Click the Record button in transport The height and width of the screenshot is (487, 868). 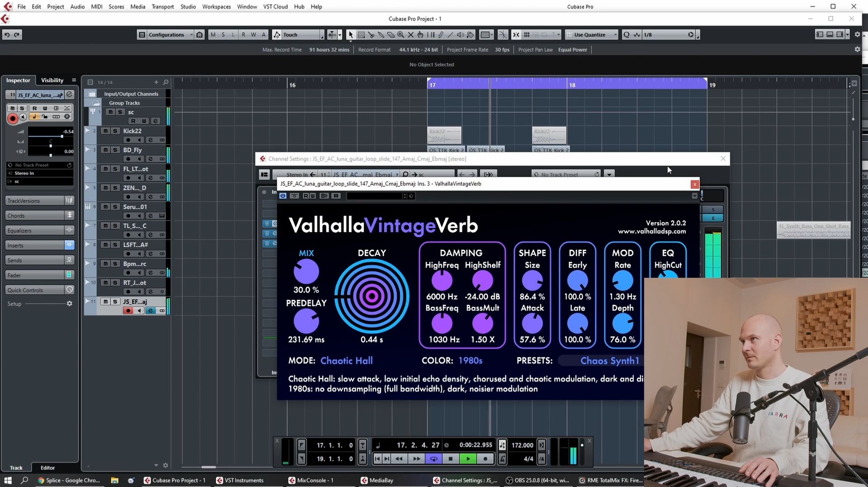click(x=486, y=459)
